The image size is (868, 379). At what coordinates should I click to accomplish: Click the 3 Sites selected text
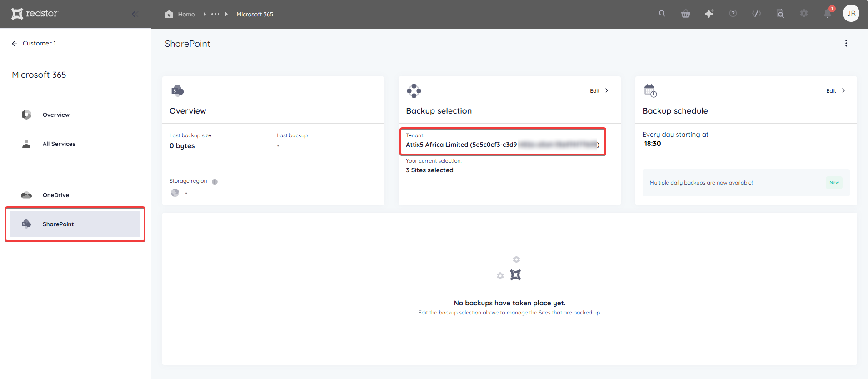point(429,170)
